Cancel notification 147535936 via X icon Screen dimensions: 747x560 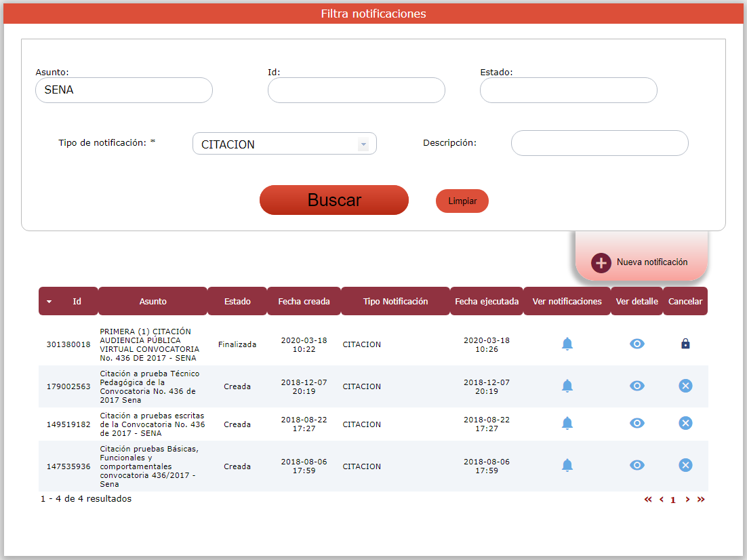pyautogui.click(x=685, y=465)
